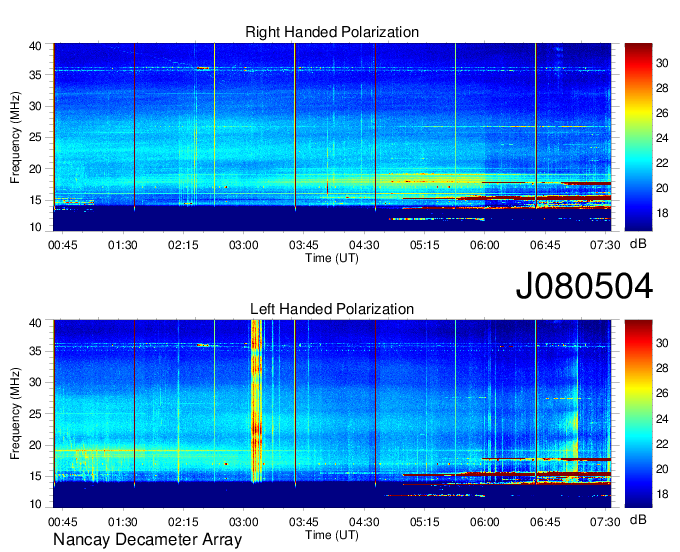Click the 30 dB label on top color bar

pyautogui.click(x=662, y=63)
